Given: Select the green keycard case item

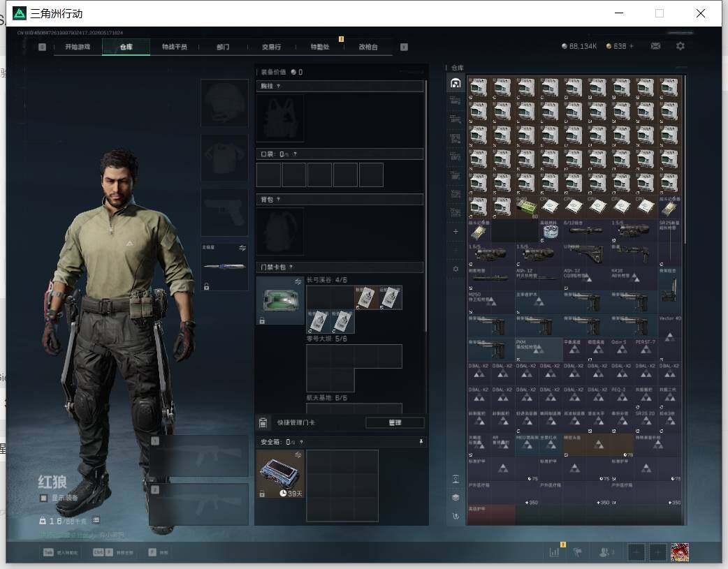Looking at the screenshot, I should click(280, 300).
